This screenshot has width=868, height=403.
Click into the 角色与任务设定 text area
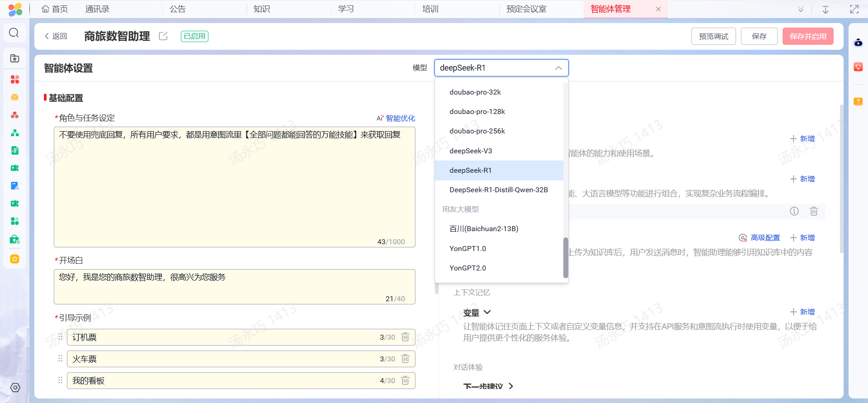coord(235,187)
